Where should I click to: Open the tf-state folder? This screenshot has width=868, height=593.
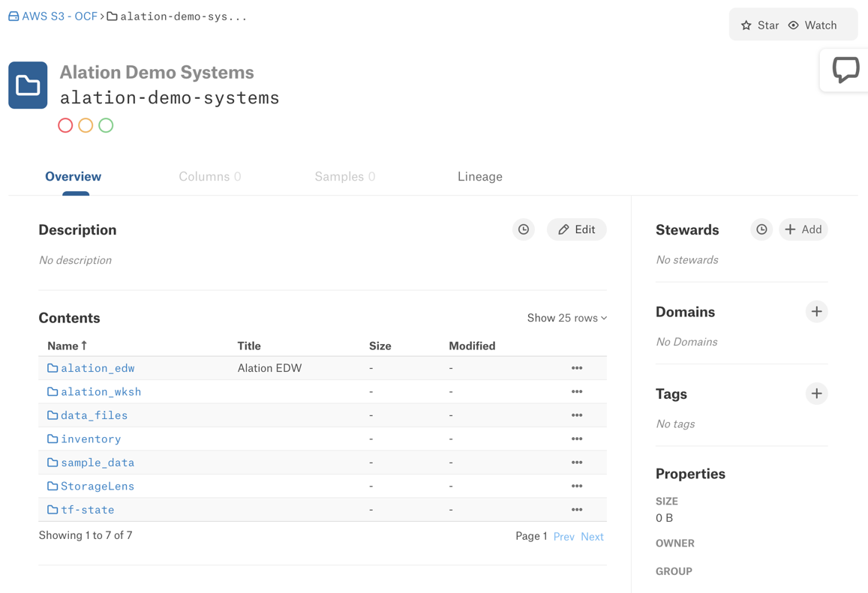click(81, 510)
